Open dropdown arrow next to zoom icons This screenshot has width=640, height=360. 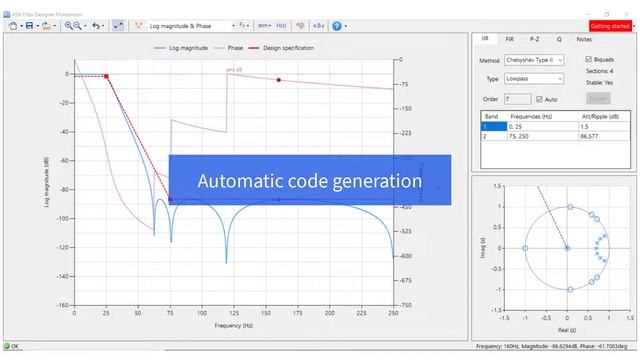click(x=85, y=26)
